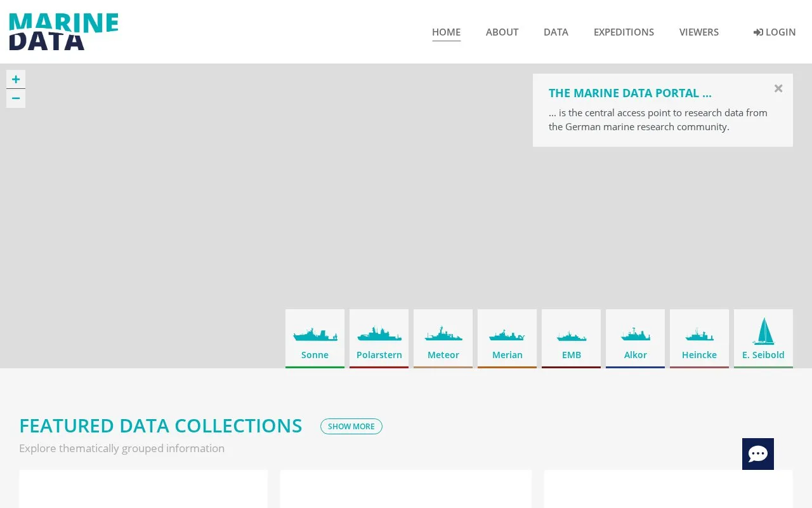Select the E. Seibold sailboat tile
Viewport: 812px width, 508px height.
[763, 338]
